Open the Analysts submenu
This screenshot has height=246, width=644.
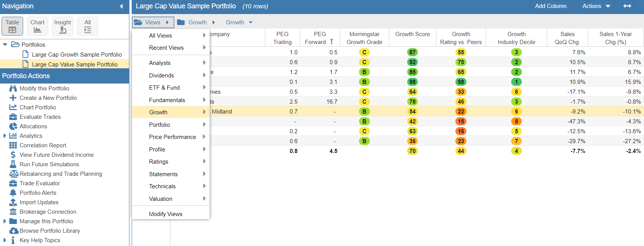click(171, 63)
